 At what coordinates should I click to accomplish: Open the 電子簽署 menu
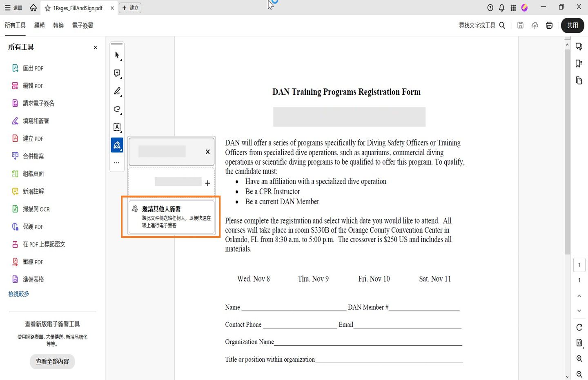point(82,25)
